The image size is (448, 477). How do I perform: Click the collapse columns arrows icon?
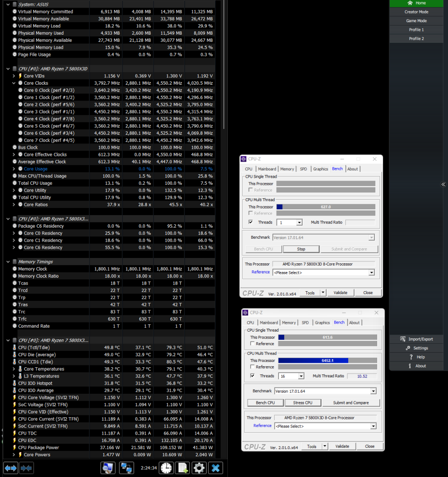(26, 467)
